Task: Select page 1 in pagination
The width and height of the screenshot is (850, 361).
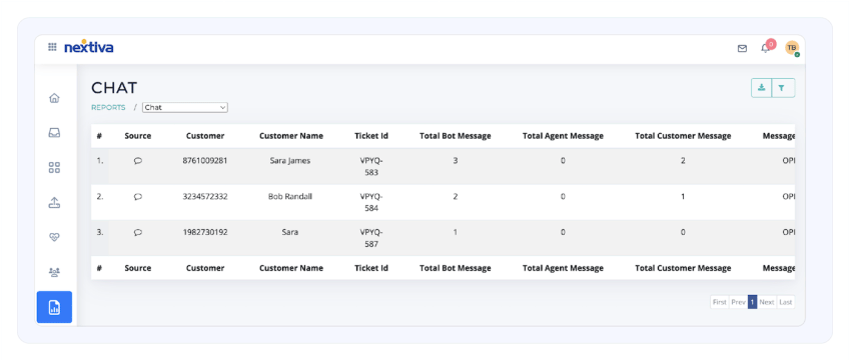Action: pos(752,302)
